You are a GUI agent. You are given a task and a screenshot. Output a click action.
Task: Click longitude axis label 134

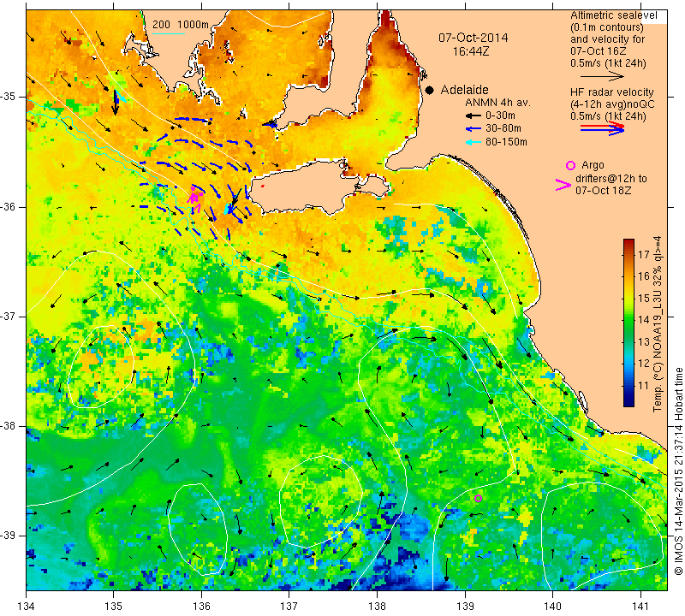pos(27,607)
